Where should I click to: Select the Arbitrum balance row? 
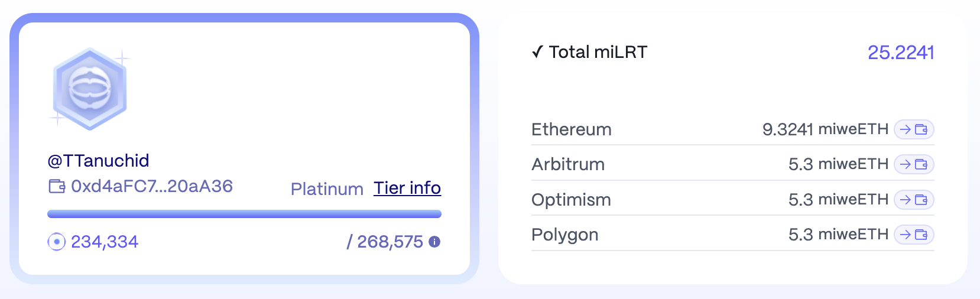click(x=733, y=164)
